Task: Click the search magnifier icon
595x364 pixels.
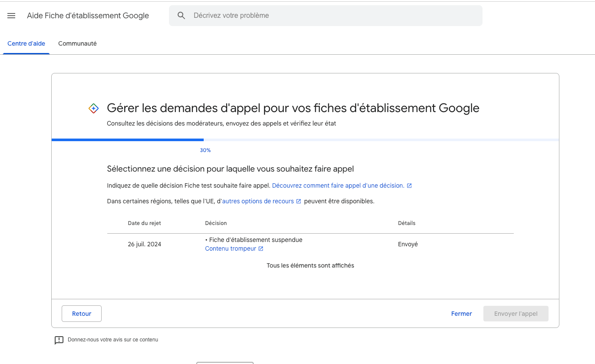Action: [x=182, y=16]
